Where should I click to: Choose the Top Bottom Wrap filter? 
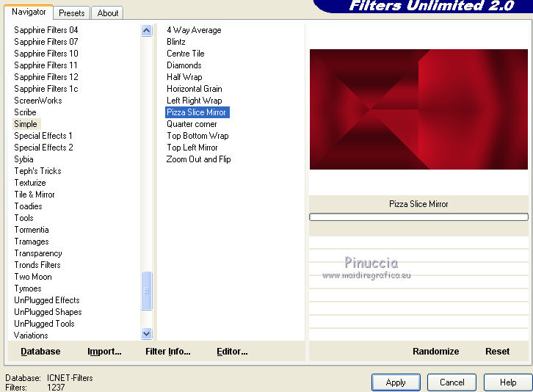point(197,136)
